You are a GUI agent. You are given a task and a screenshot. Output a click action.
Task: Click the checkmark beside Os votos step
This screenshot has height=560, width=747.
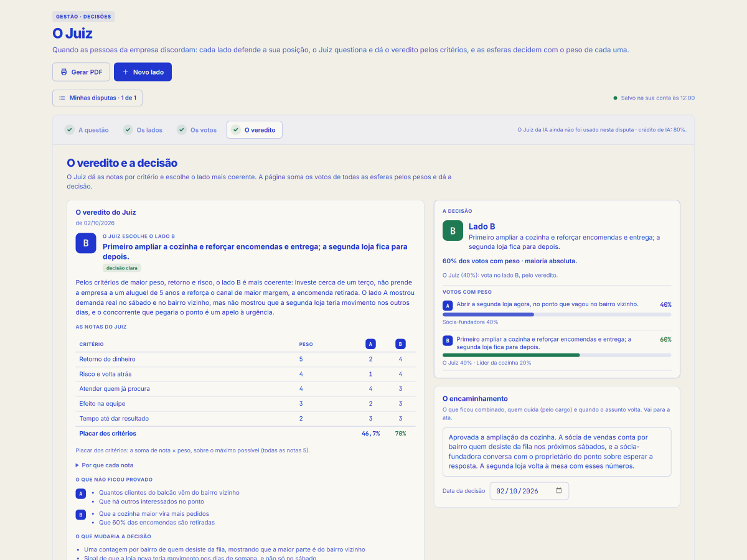click(182, 129)
